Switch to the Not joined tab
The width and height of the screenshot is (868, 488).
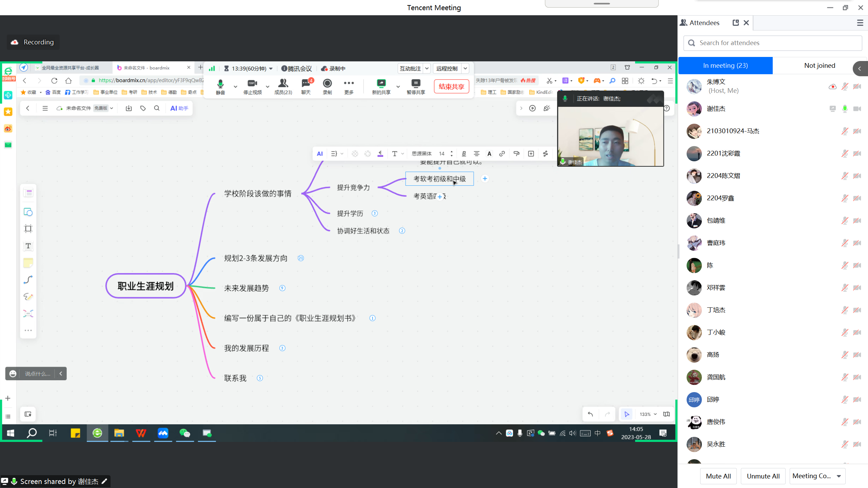(819, 65)
